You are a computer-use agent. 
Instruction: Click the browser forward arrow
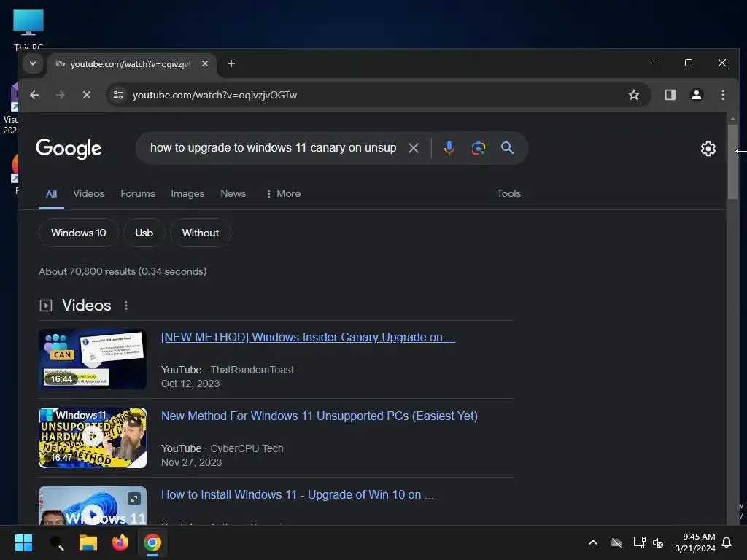[60, 95]
